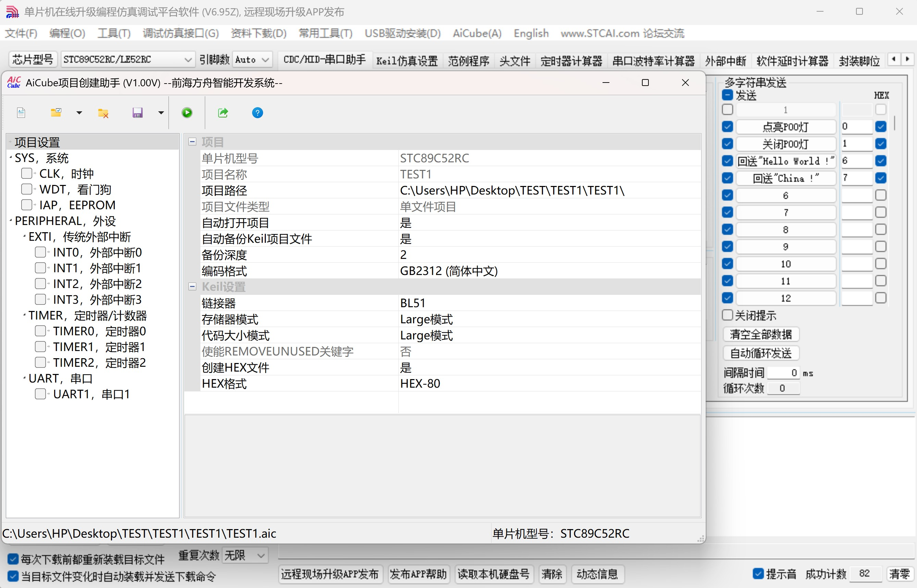Collapse the Keil设置 section
This screenshot has width=917, height=588.
click(192, 286)
